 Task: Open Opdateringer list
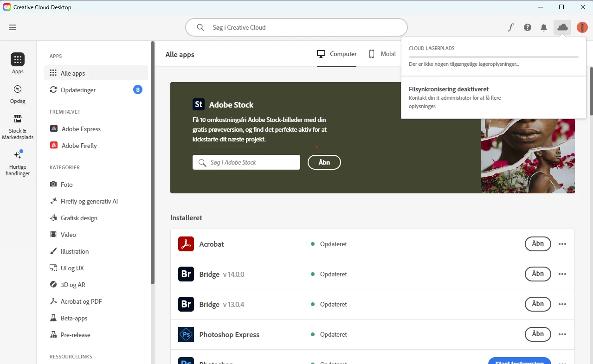point(96,90)
